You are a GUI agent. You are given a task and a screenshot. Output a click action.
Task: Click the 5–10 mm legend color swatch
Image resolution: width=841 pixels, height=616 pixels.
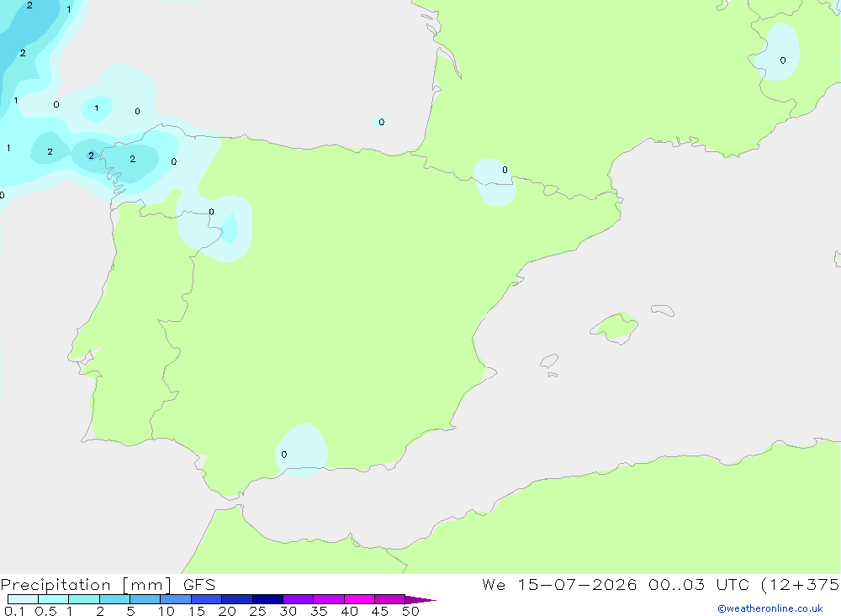[145, 599]
